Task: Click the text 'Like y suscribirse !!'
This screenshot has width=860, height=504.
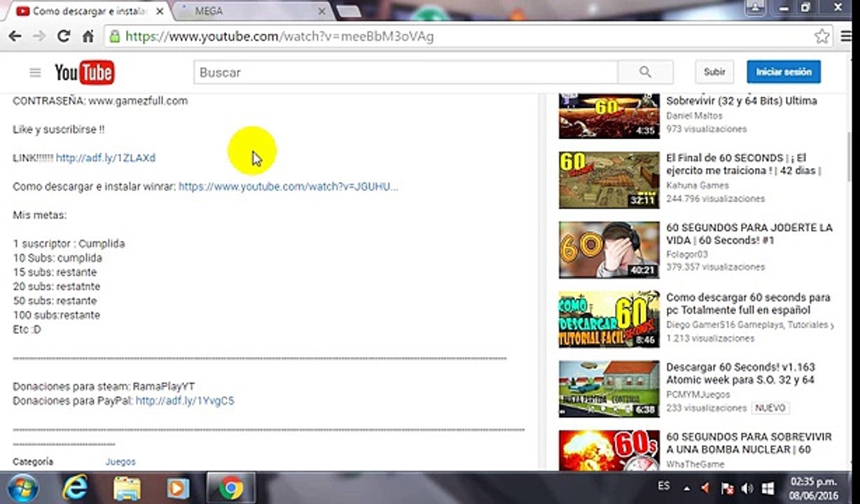Action: tap(59, 129)
